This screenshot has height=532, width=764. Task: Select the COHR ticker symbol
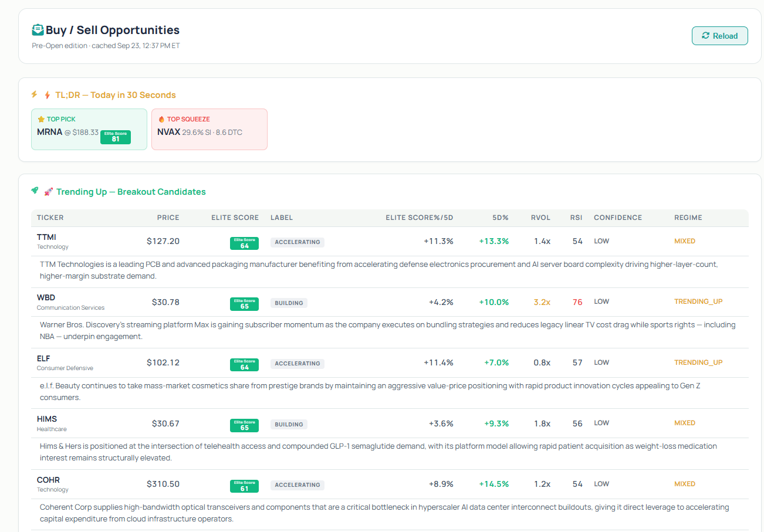tap(48, 480)
